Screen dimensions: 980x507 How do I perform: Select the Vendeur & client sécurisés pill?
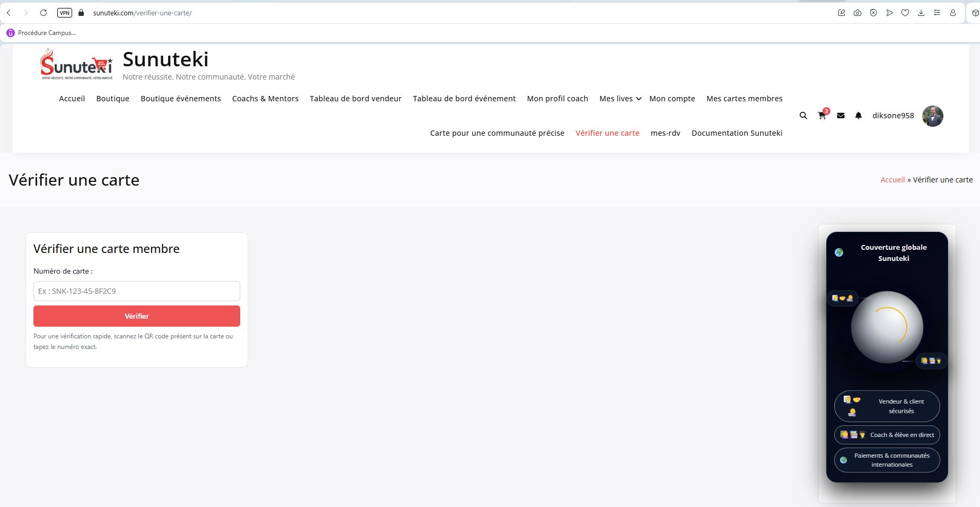tap(887, 406)
